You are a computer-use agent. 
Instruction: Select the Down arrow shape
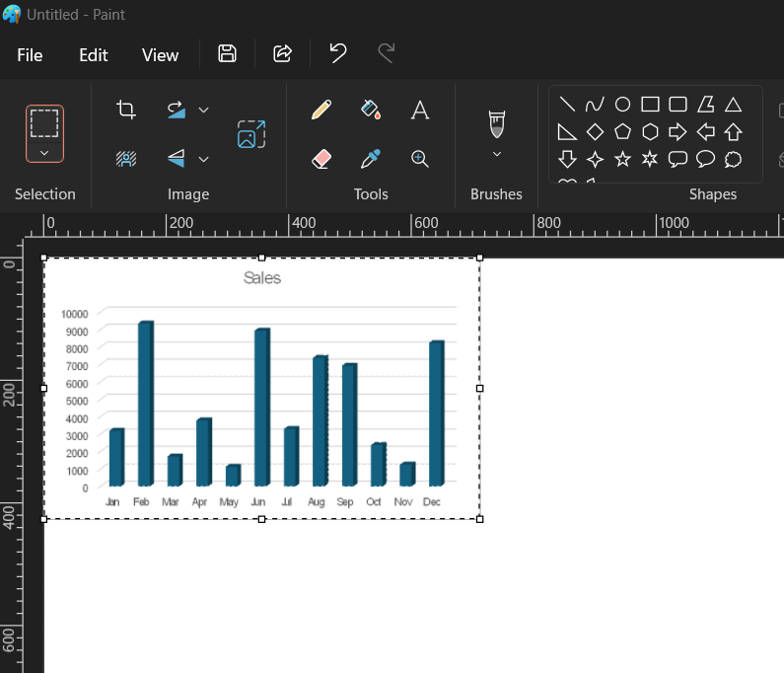click(x=567, y=160)
